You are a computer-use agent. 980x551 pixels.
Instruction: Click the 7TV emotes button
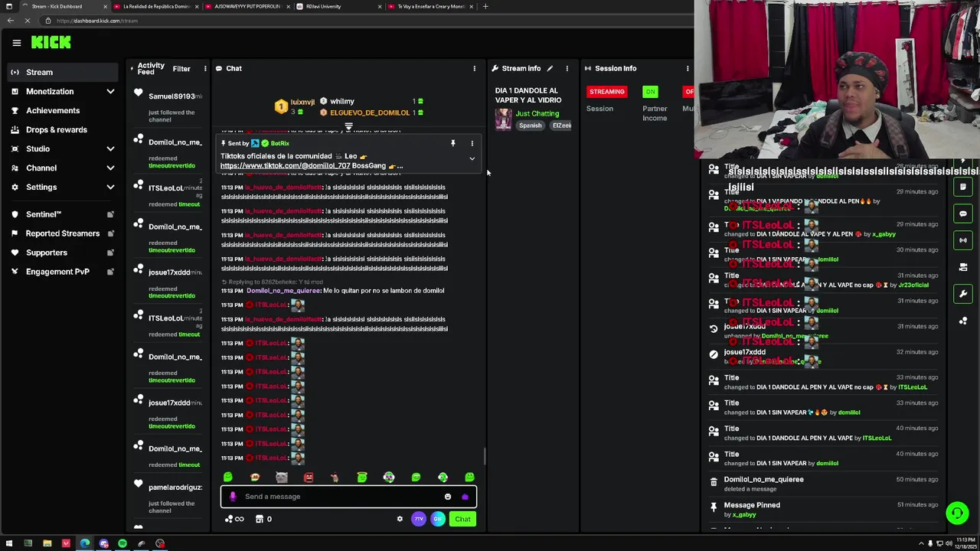pos(419,519)
